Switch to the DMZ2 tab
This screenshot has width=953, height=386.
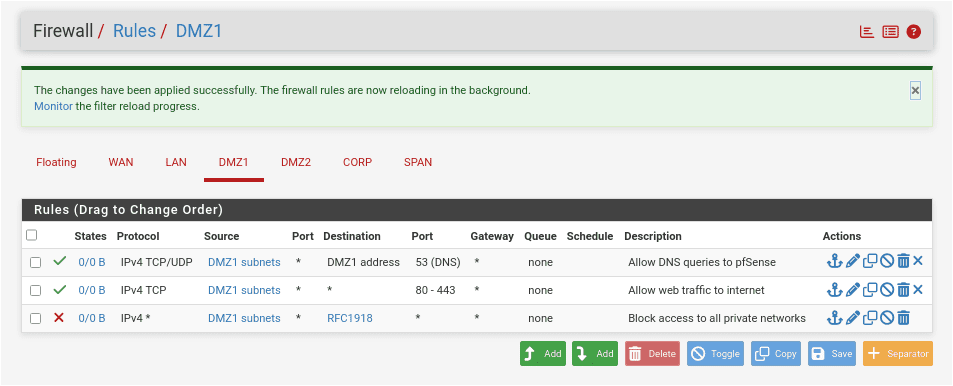(296, 162)
